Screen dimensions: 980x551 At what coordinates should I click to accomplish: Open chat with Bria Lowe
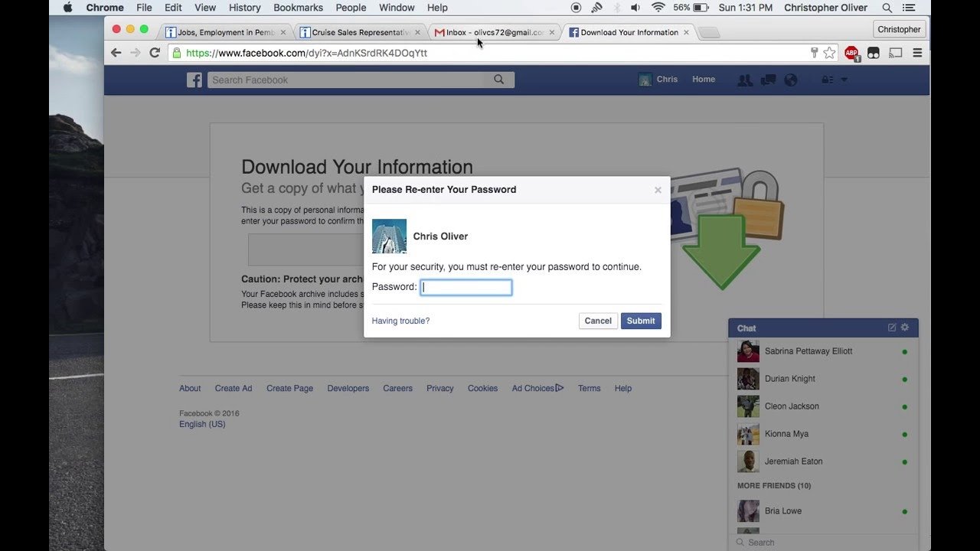pyautogui.click(x=823, y=511)
